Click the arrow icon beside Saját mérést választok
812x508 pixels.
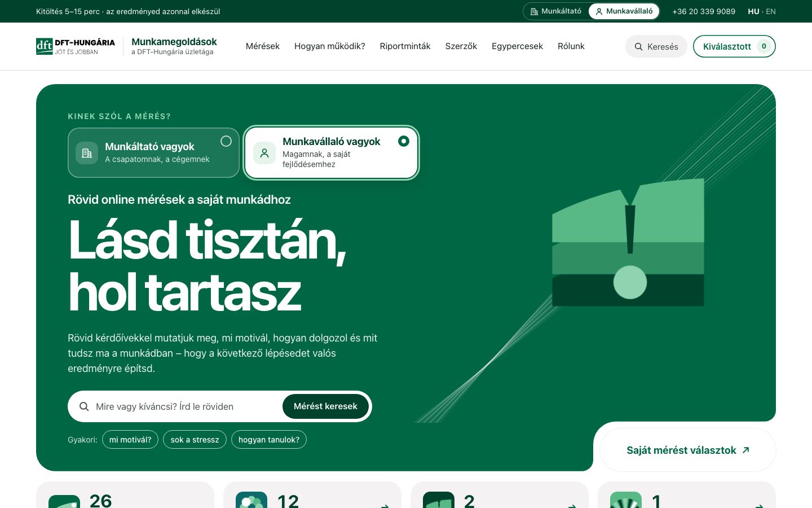(746, 450)
